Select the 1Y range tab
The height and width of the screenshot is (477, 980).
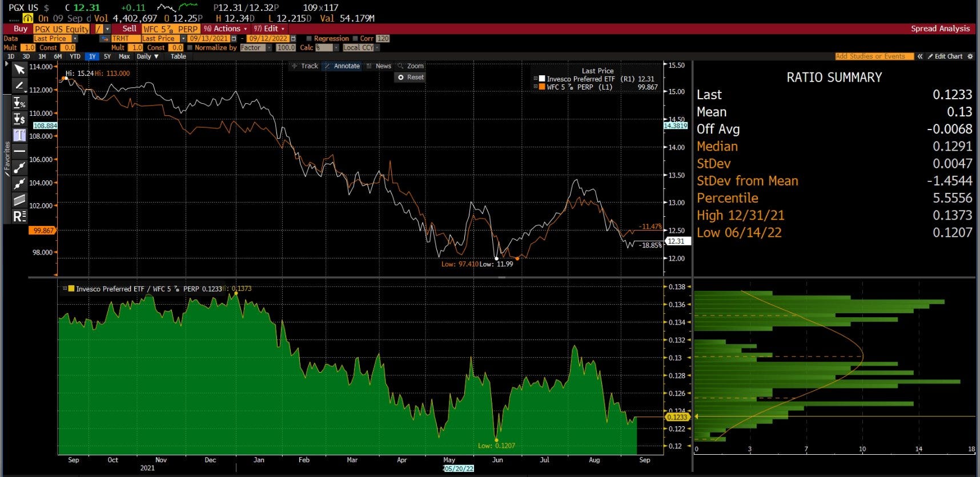point(93,56)
